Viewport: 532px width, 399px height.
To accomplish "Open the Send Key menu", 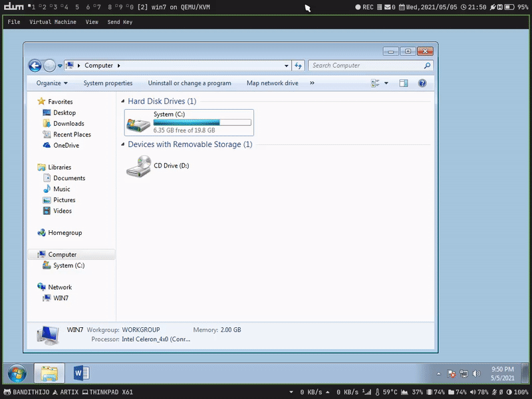I will (120, 22).
